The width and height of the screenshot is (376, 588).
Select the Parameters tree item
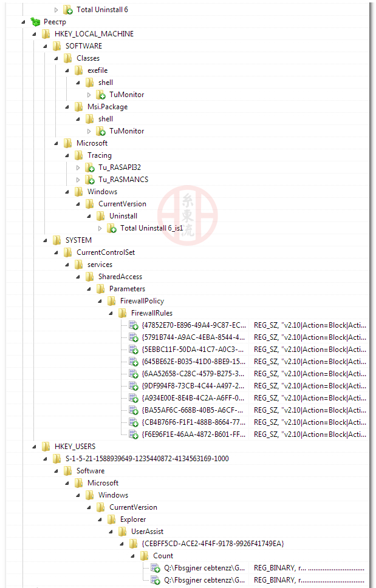(127, 289)
